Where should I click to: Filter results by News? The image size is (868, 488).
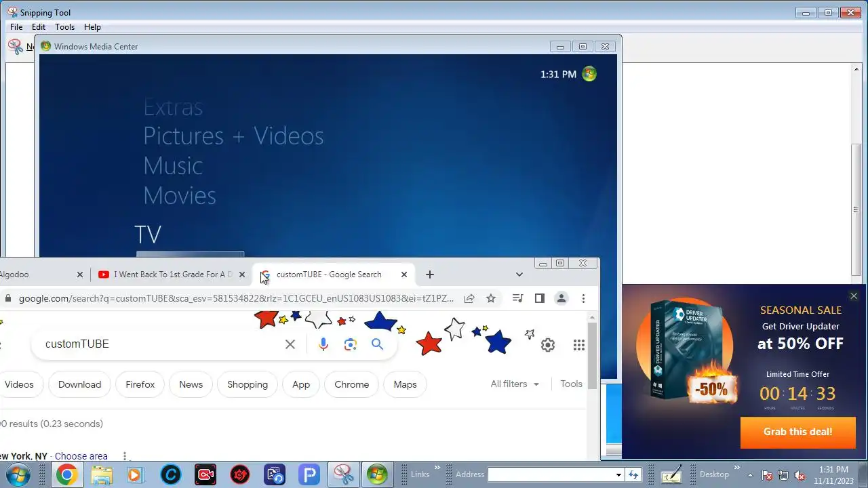(x=191, y=384)
